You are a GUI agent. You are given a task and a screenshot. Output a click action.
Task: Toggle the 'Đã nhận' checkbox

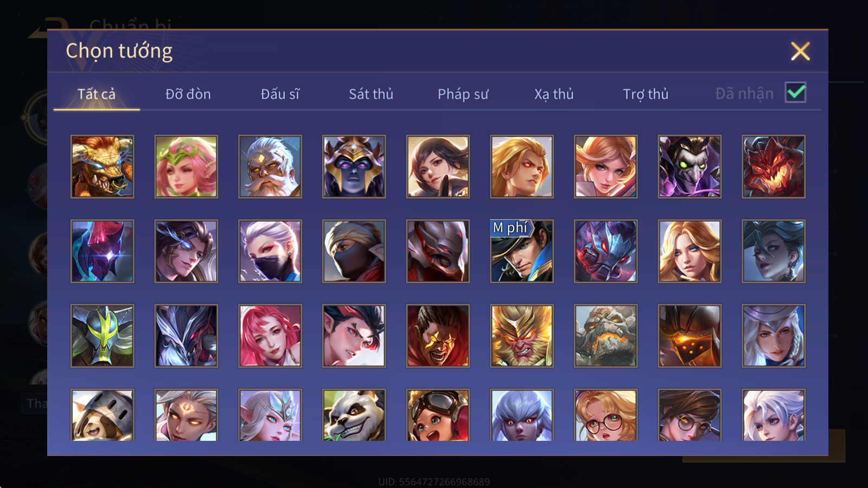coord(795,93)
